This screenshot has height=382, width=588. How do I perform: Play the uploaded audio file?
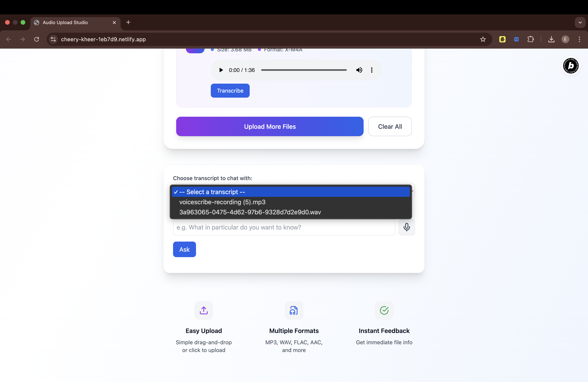pyautogui.click(x=221, y=70)
